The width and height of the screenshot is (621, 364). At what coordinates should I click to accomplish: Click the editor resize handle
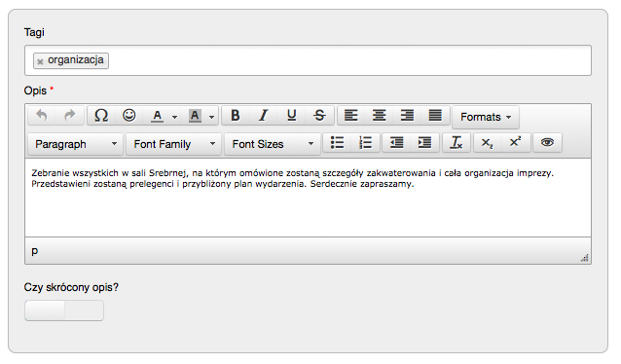point(585,258)
